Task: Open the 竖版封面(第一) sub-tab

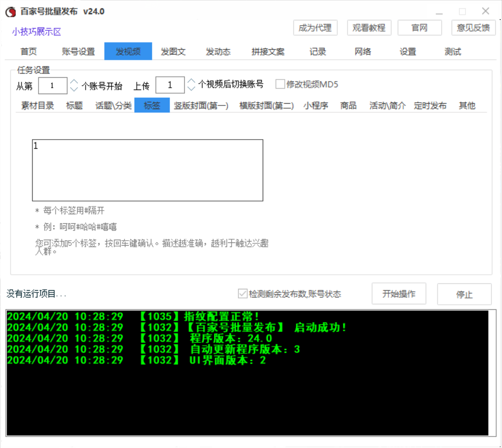Action: click(x=201, y=106)
